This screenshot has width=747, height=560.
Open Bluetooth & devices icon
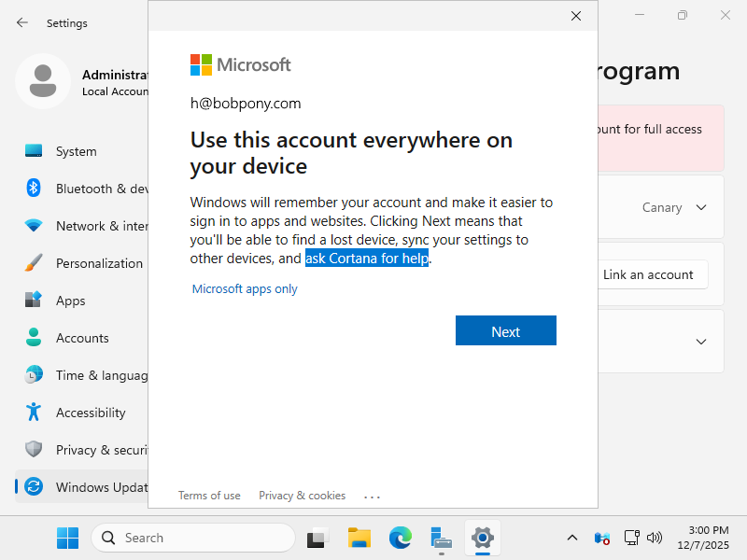pos(34,189)
